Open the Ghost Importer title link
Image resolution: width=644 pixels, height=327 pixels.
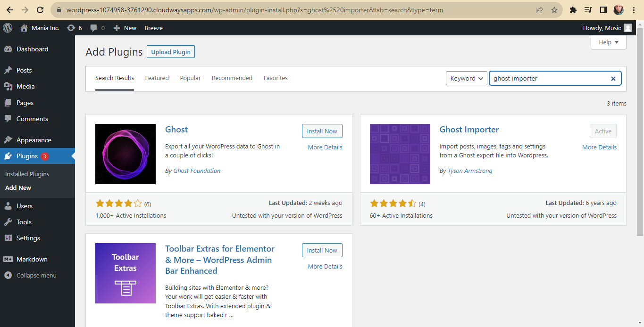pos(469,130)
